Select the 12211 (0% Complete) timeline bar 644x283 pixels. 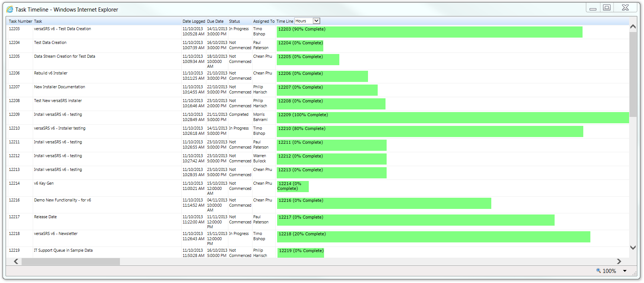point(331,145)
